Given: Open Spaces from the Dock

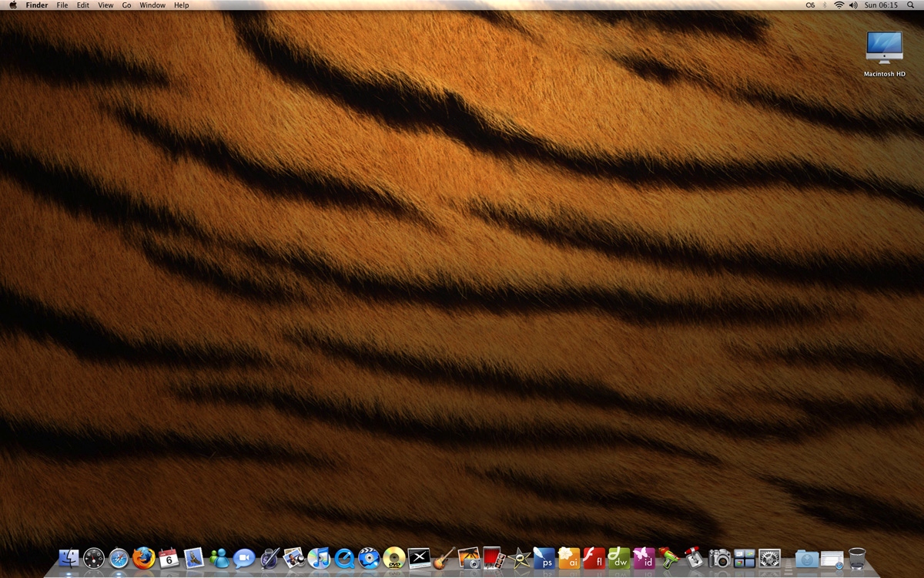Looking at the screenshot, I should pos(745,558).
